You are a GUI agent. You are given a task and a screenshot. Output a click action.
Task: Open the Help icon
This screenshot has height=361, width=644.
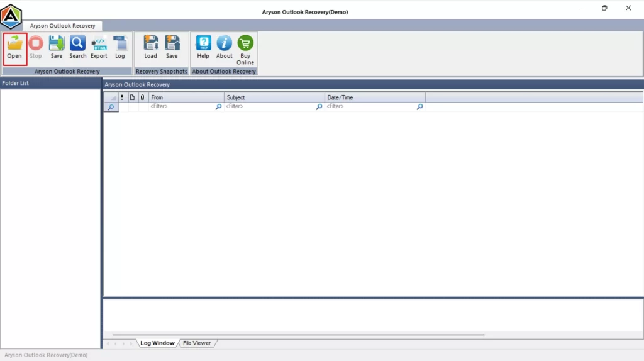[x=203, y=47]
